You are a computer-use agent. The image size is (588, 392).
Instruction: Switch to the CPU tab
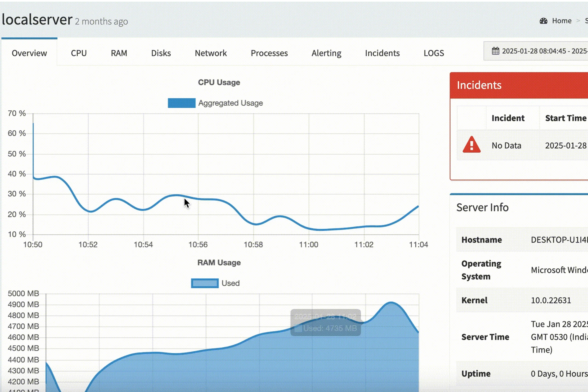pos(79,53)
